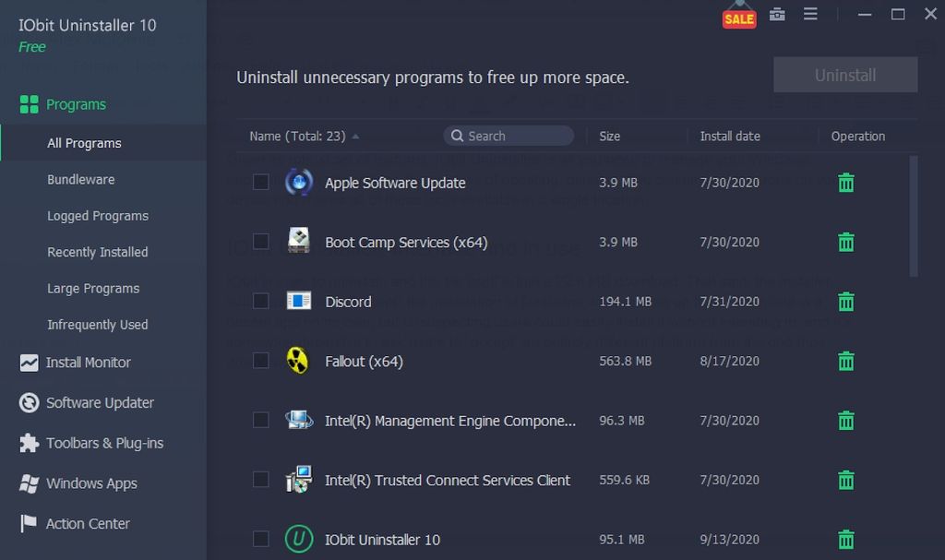Toggle the Name column sort arrow
This screenshot has width=945, height=560.
point(357,135)
